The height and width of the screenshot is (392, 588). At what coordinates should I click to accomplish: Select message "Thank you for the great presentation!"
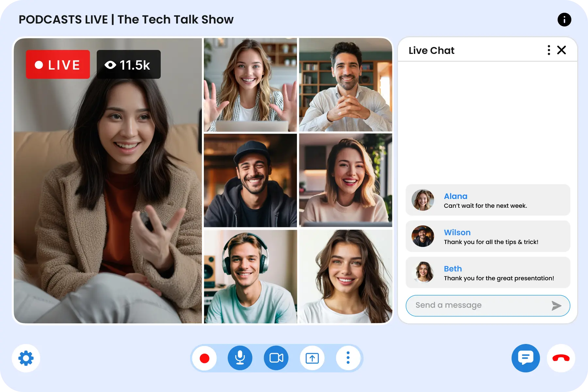[x=499, y=278]
